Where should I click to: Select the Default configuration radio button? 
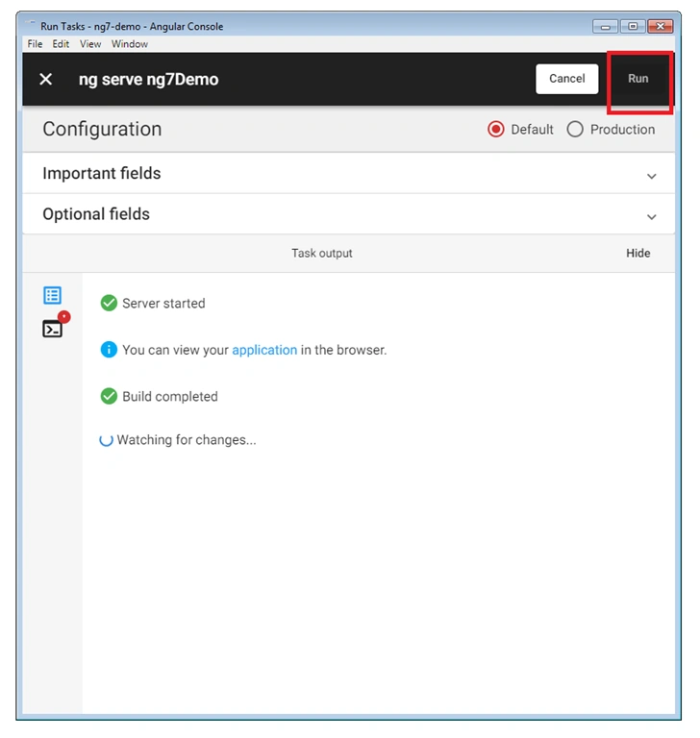[495, 129]
